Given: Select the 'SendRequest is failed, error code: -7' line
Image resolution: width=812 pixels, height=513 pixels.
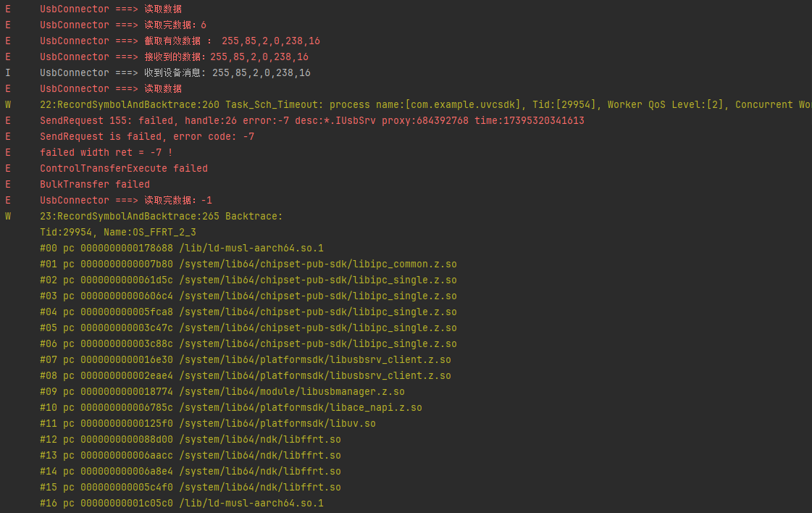Looking at the screenshot, I should tap(147, 137).
